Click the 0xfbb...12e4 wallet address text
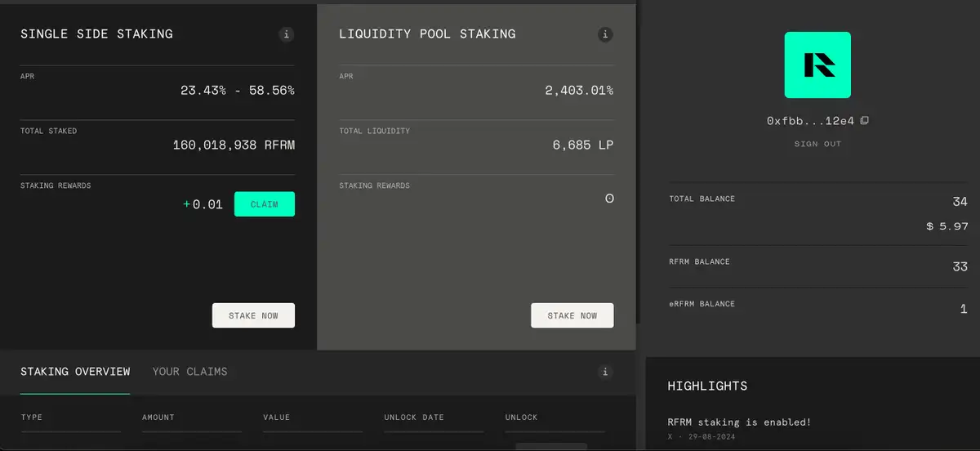This screenshot has height=451, width=980. pos(810,121)
